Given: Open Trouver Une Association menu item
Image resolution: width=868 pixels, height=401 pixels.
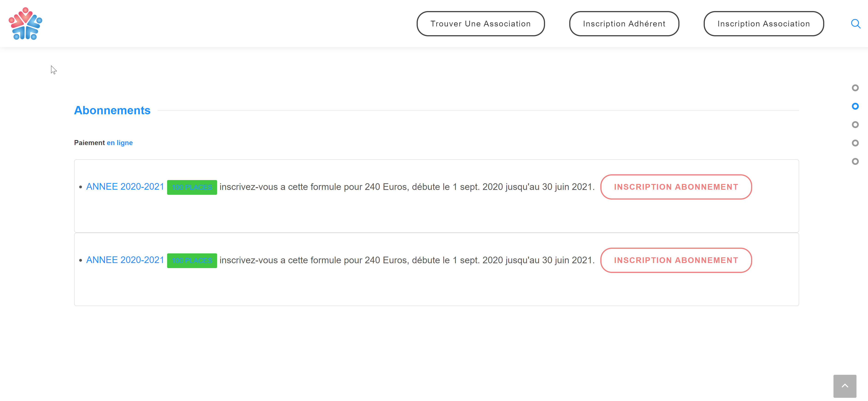Looking at the screenshot, I should click(x=480, y=24).
